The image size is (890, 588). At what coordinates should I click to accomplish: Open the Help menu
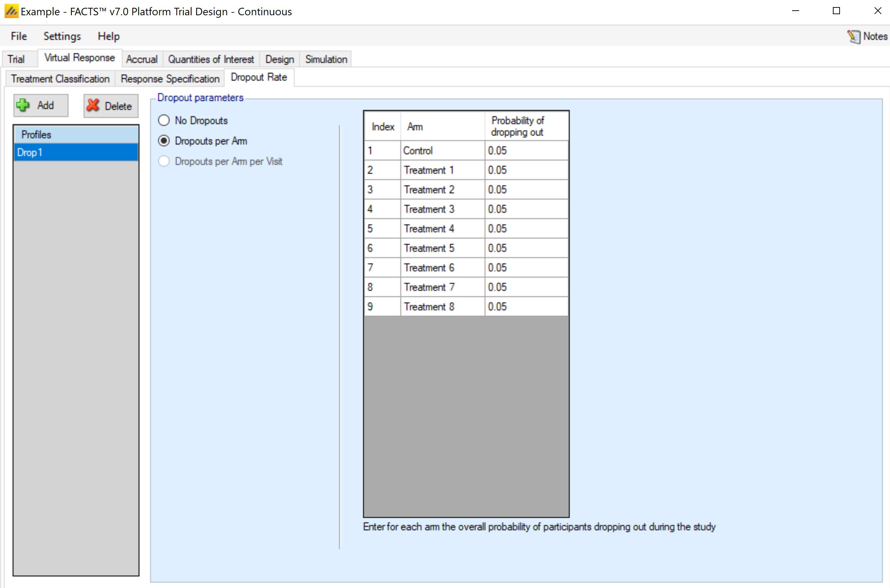109,37
